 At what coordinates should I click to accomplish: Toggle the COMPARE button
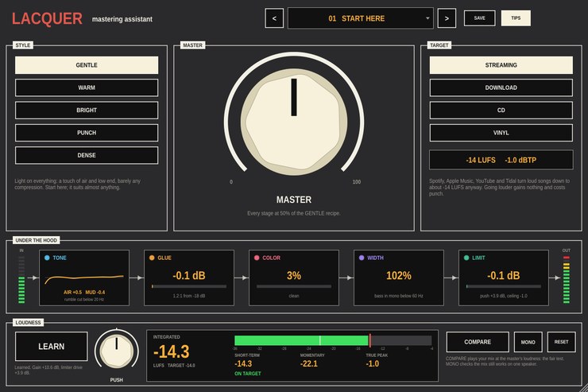click(x=478, y=342)
